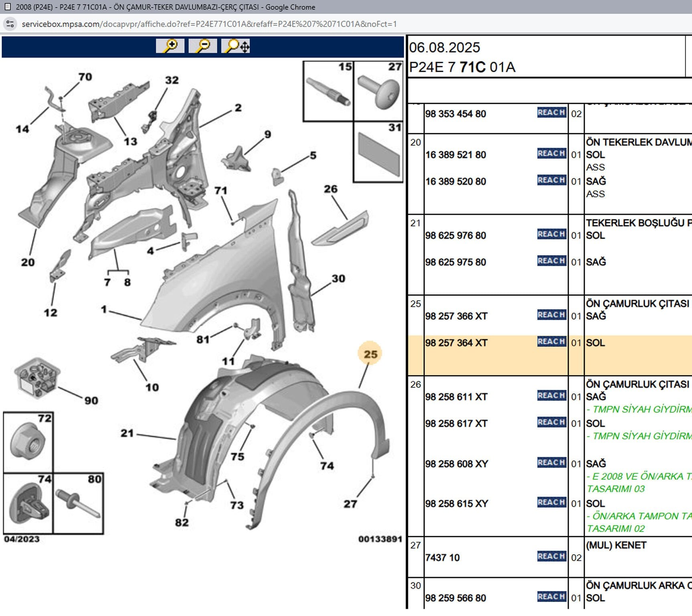Select highlighted part number 98 257 364 XT
Screen dimensions: 692x616
(456, 343)
